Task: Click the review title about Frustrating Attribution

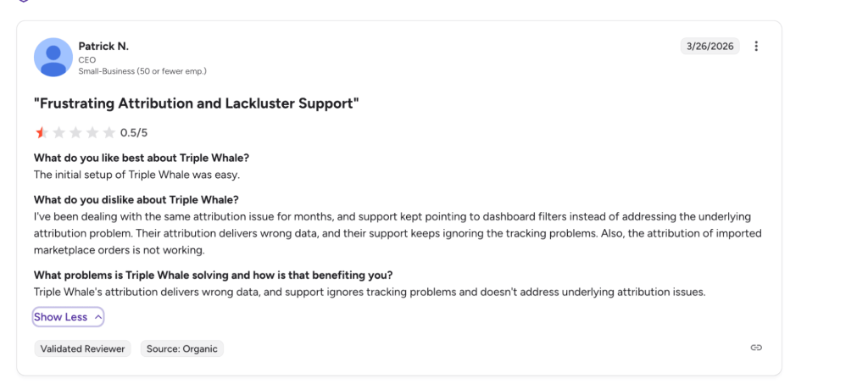Action: pos(197,103)
